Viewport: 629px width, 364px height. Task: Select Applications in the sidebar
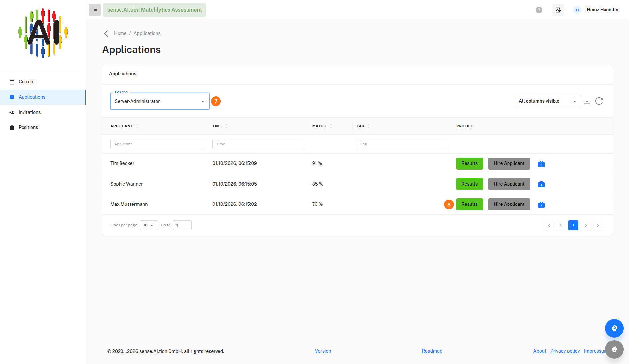click(43, 97)
